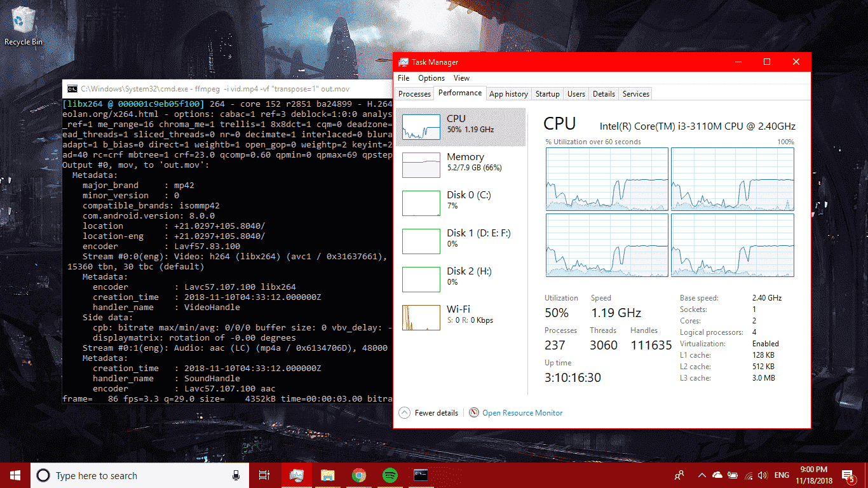Click the Fewer details label

click(x=437, y=413)
